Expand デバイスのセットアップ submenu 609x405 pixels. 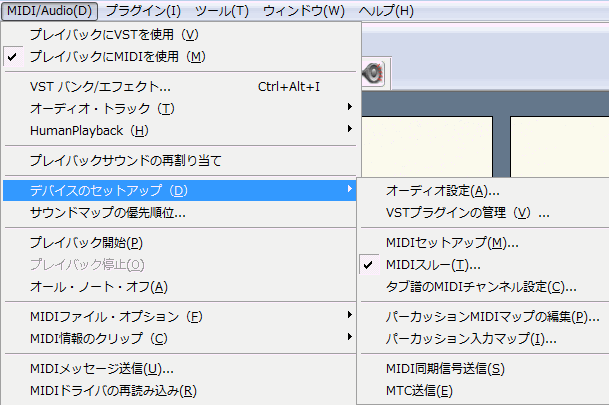click(x=179, y=190)
